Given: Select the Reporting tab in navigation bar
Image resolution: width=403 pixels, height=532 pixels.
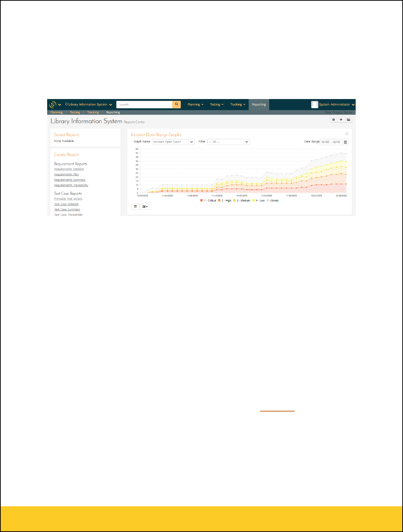Looking at the screenshot, I should pyautogui.click(x=259, y=105).
